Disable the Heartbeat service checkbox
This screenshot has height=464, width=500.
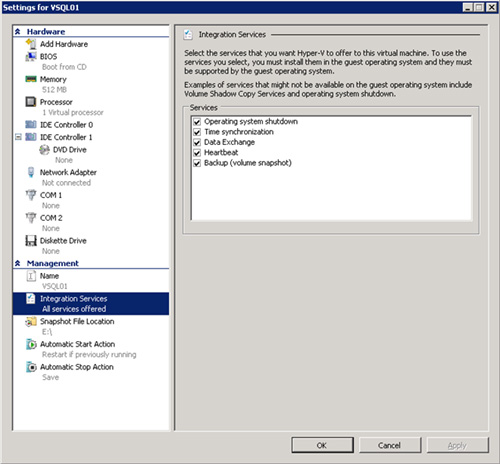click(x=197, y=153)
